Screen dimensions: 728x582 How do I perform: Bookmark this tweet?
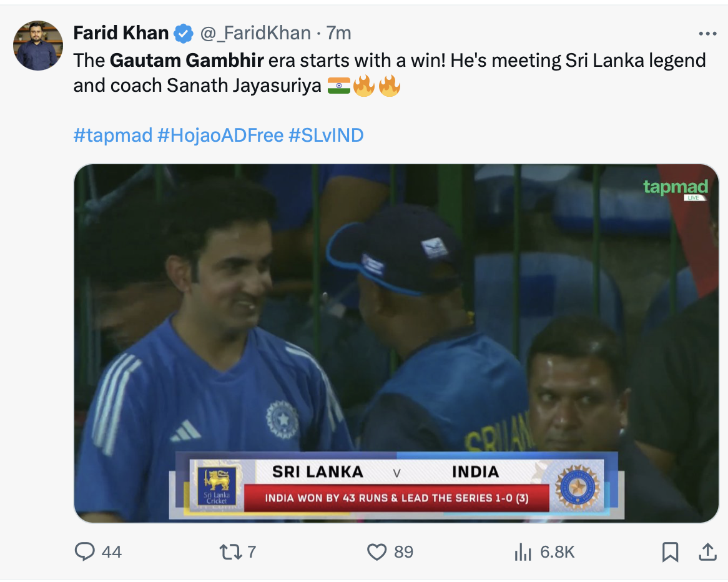pyautogui.click(x=670, y=551)
